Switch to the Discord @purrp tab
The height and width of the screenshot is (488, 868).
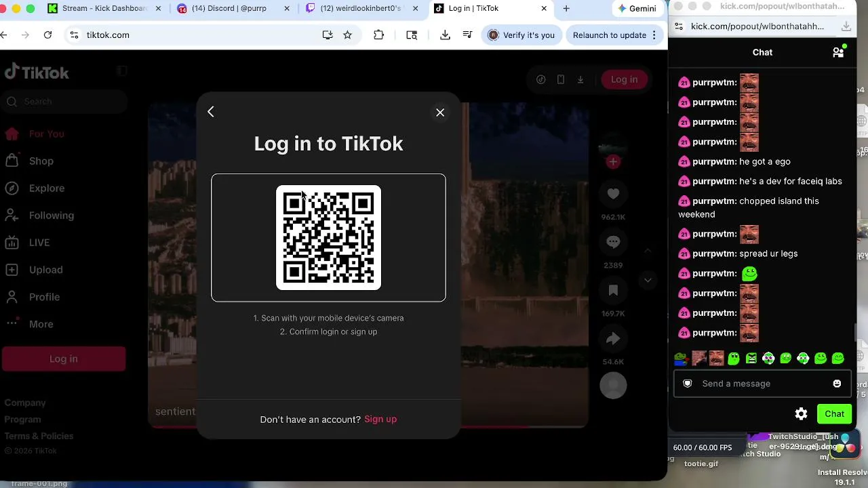(233, 8)
